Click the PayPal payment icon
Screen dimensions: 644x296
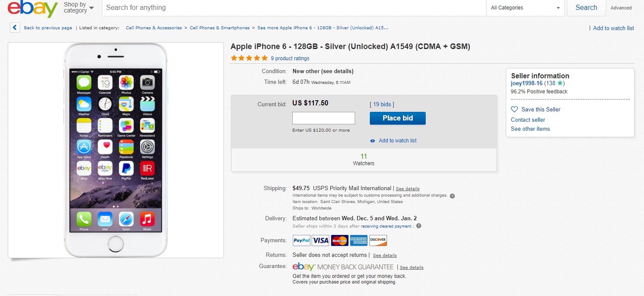[301, 240]
